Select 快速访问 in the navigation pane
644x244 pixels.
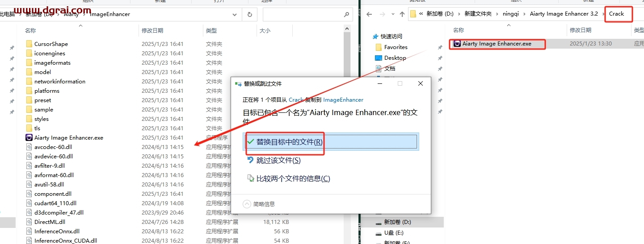coord(391,37)
